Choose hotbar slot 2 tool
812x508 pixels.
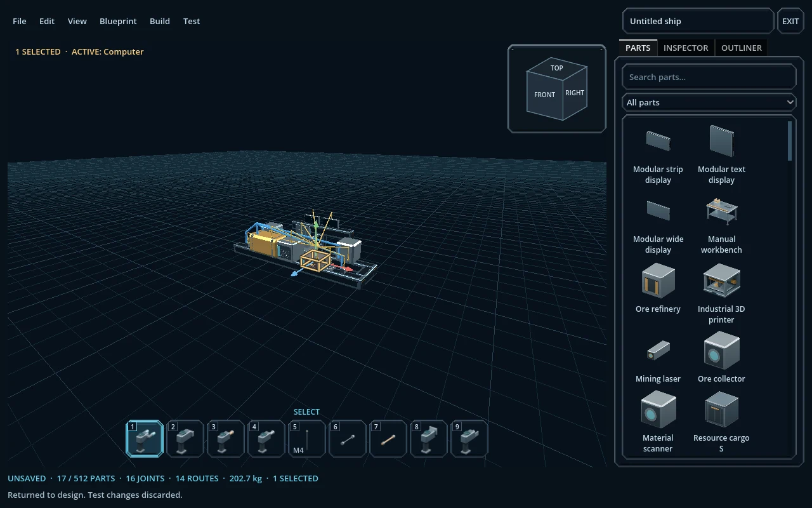(185, 439)
